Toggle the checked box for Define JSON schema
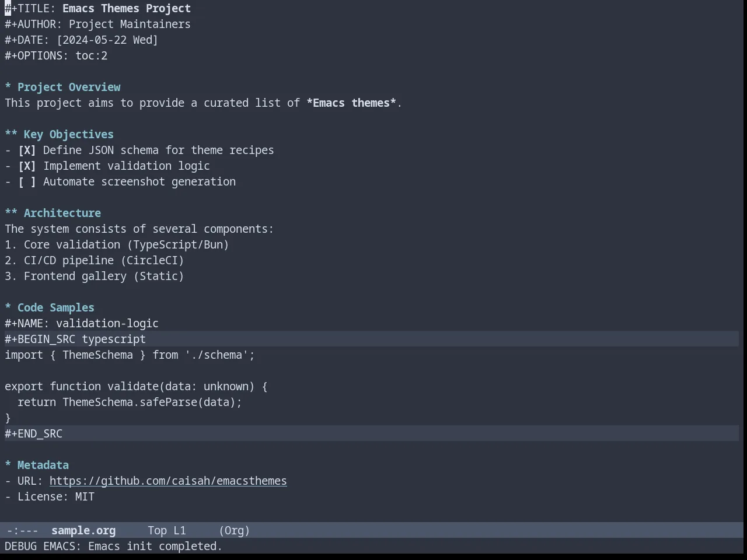747x560 pixels. [x=27, y=150]
